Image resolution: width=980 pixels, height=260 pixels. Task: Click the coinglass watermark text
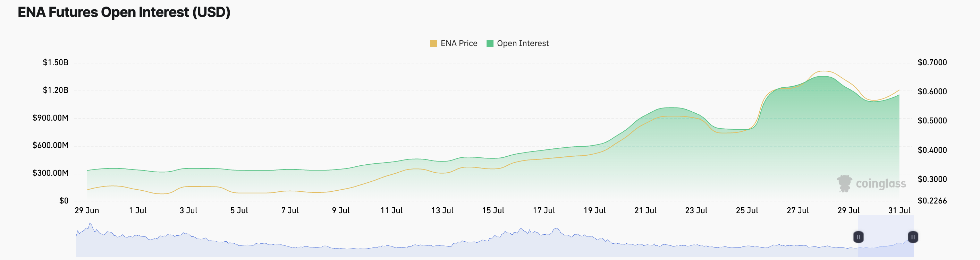pyautogui.click(x=881, y=184)
